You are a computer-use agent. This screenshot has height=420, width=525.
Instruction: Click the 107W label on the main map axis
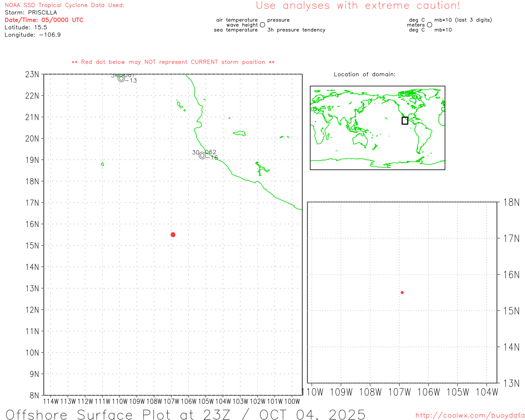point(171,401)
